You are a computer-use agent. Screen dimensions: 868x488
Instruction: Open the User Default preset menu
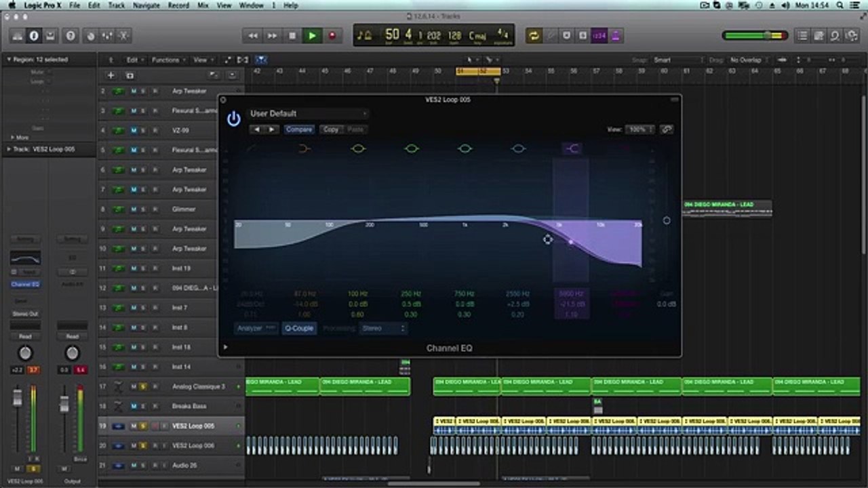[309, 113]
